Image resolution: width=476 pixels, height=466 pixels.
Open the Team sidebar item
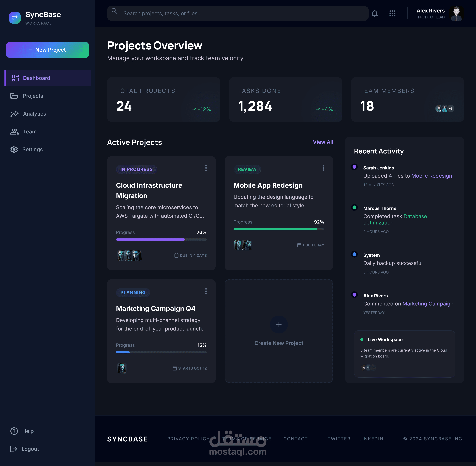[x=30, y=132]
